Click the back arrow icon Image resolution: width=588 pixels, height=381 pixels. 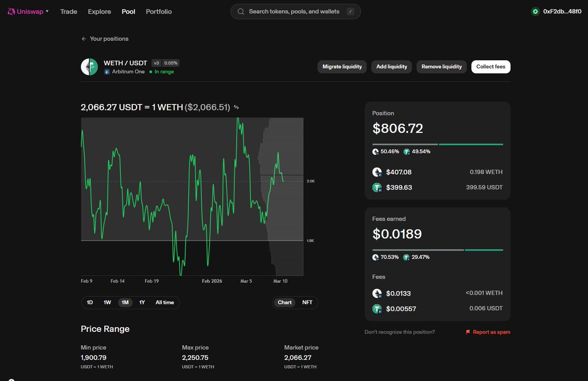coord(84,39)
